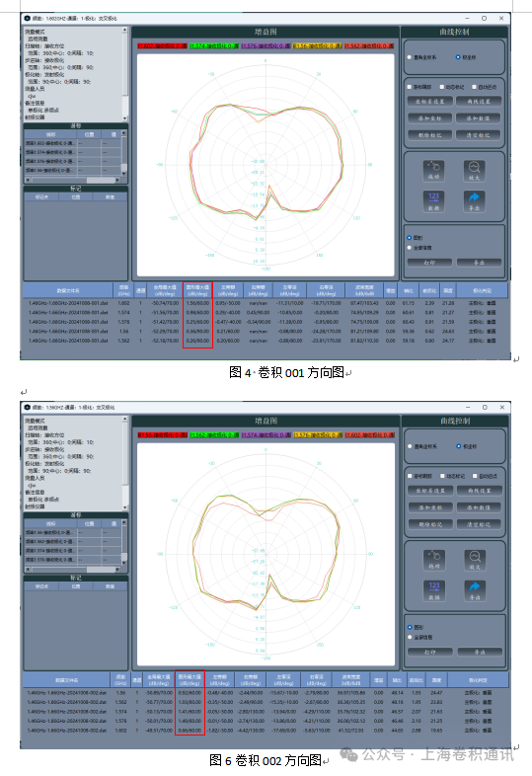This screenshot has height=776, width=532.
Task: Click 清空标记 button in Fig 4 window
Action: tap(478, 135)
